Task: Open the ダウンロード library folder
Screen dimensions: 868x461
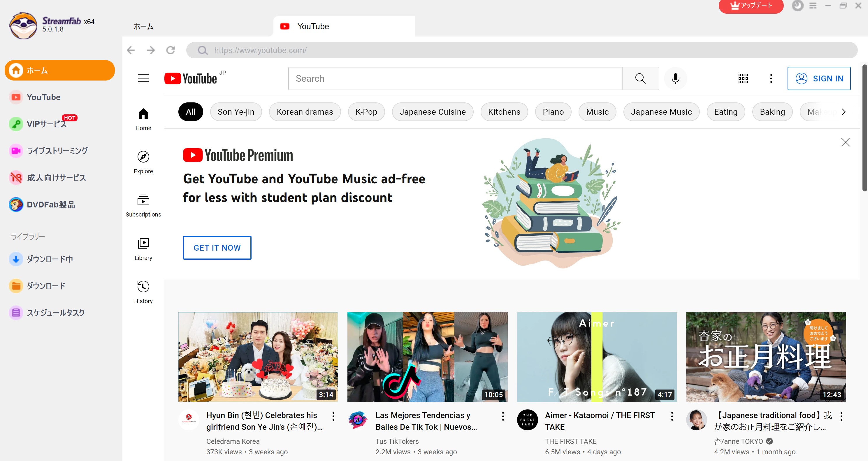Action: coord(37,286)
